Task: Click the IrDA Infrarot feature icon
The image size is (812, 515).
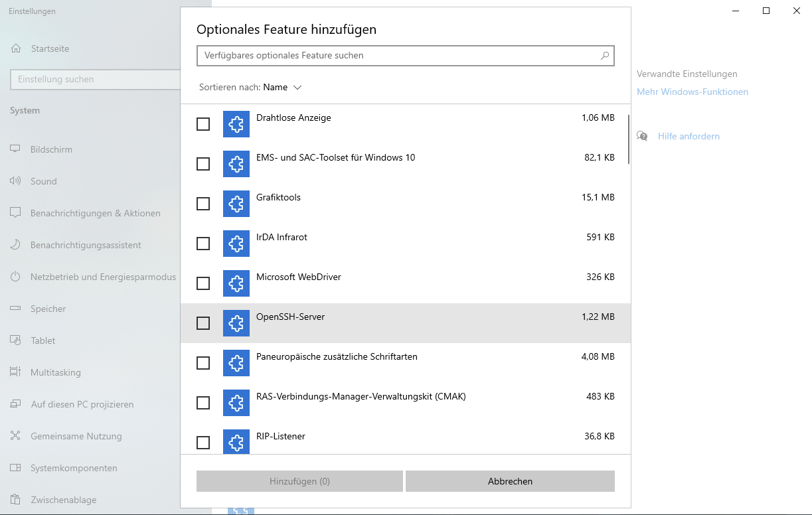Action: click(236, 244)
